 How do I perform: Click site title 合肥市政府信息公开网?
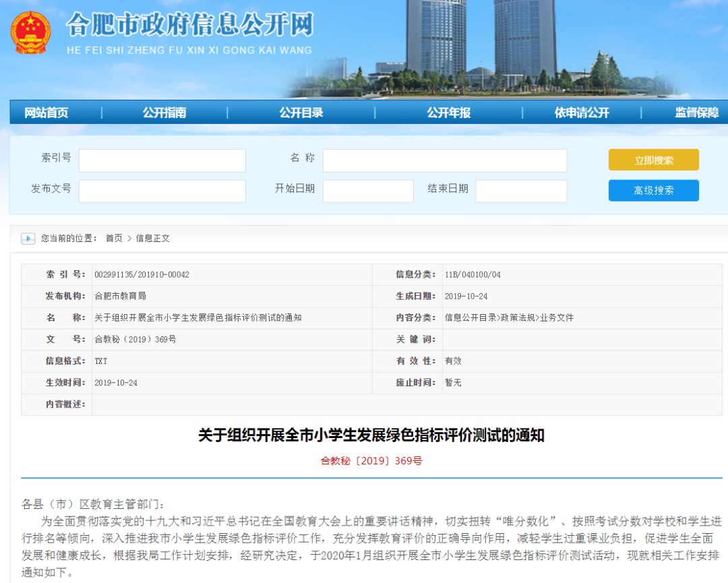coord(190,24)
